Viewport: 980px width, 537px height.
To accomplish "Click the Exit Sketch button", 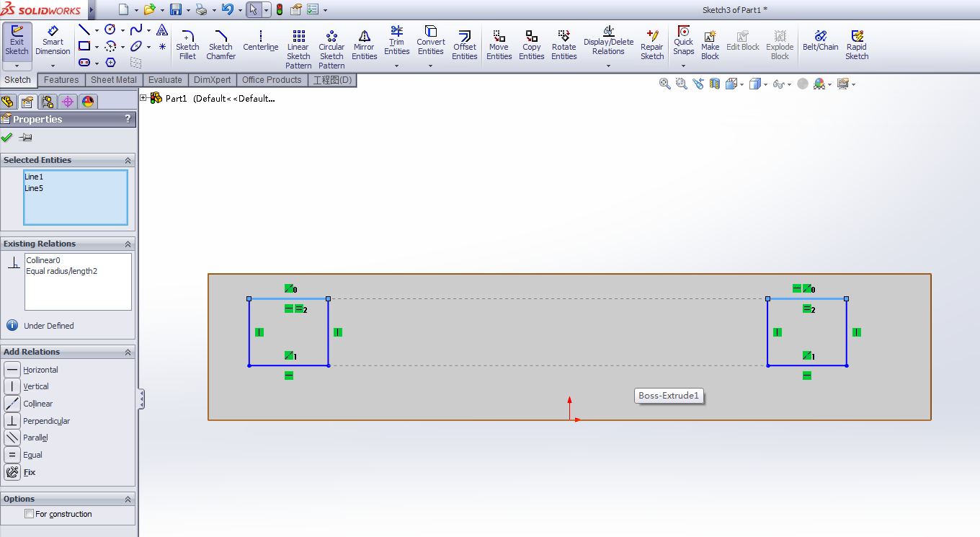I will click(x=17, y=41).
